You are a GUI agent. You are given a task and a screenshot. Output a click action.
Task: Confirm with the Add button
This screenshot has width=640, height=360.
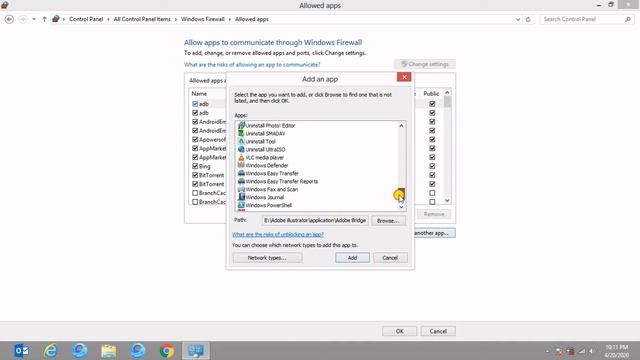[x=352, y=258]
